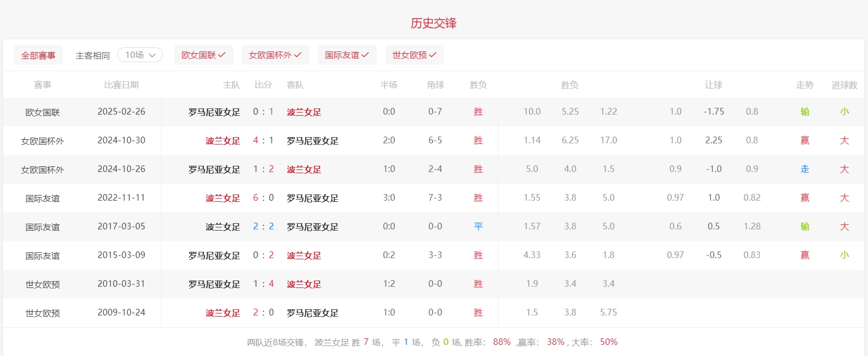The width and height of the screenshot is (868, 356).
Task: Click the 2 : 2 draw score
Action: 263,226
